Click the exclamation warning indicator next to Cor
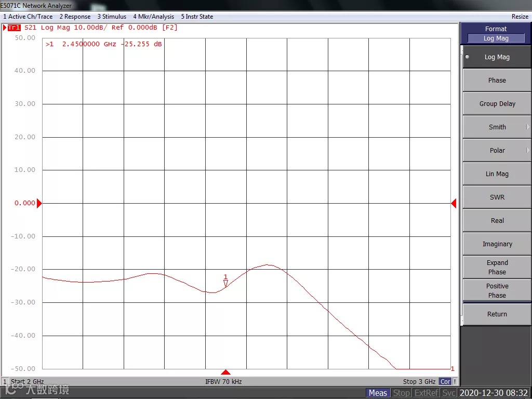The image size is (532, 399). (x=455, y=382)
